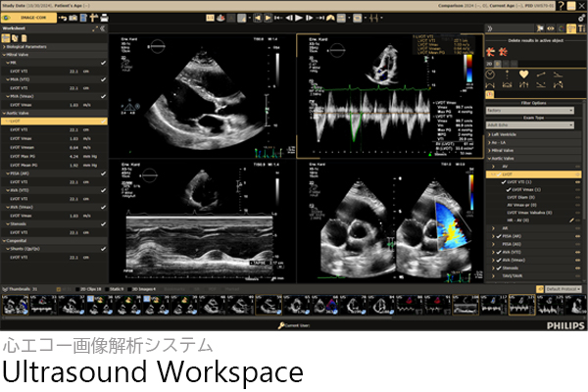Toggle the Stenosis checkmark in worksheet
588x392 pixels.
pos(103,224)
